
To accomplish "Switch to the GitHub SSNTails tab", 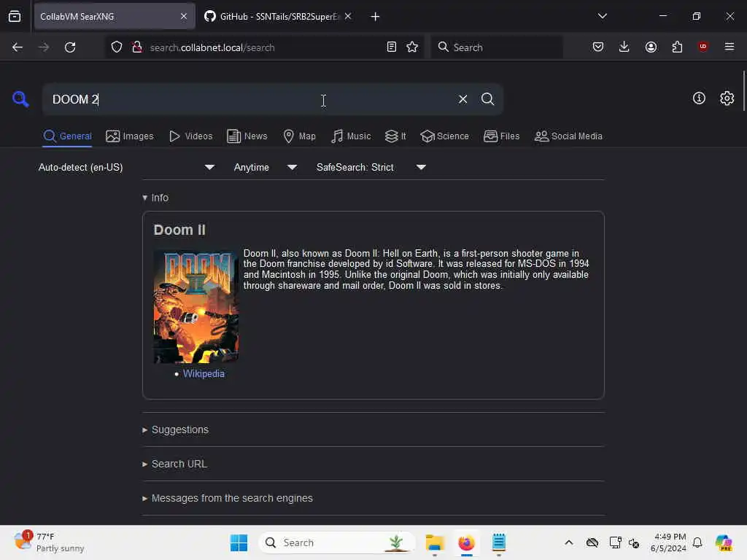I will (279, 17).
